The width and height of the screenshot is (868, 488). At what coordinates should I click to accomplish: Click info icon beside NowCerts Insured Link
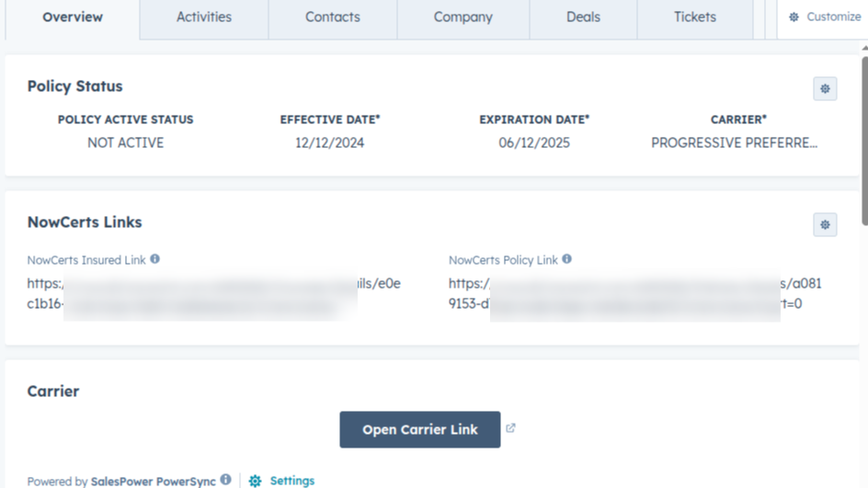pos(154,259)
